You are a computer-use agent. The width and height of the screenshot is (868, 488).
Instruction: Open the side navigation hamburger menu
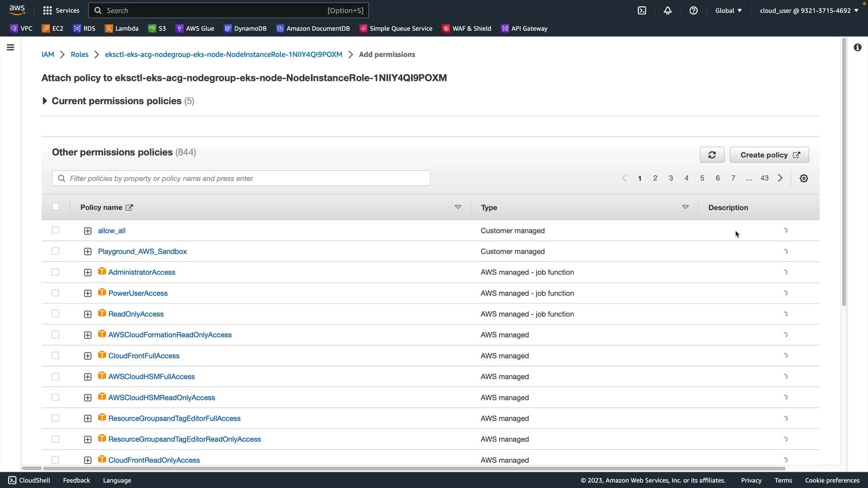pos(10,47)
